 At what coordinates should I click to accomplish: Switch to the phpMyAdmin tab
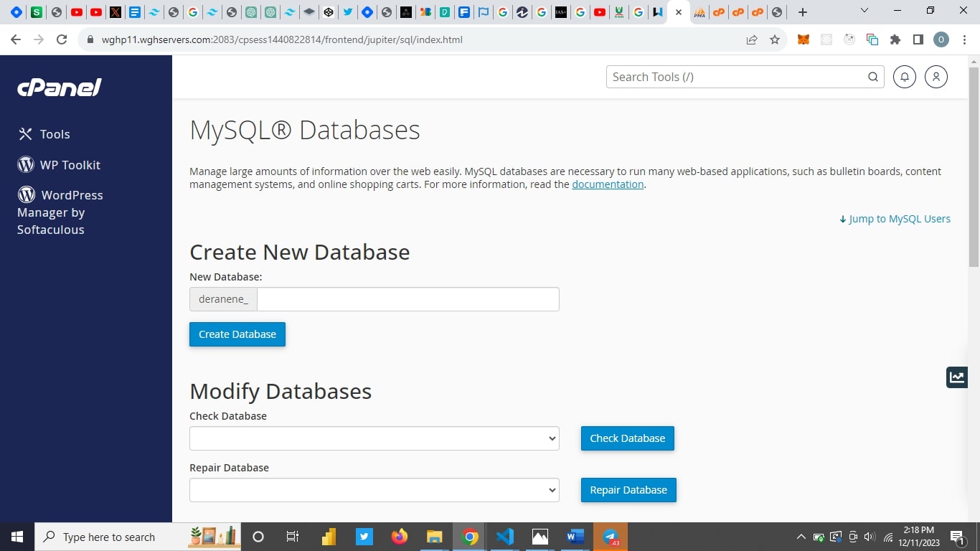click(x=699, y=12)
